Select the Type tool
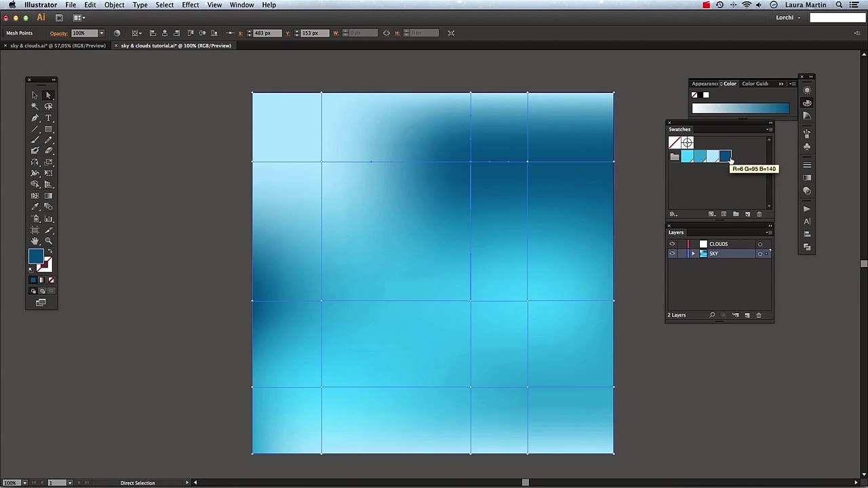The height and width of the screenshot is (488, 868). point(48,118)
